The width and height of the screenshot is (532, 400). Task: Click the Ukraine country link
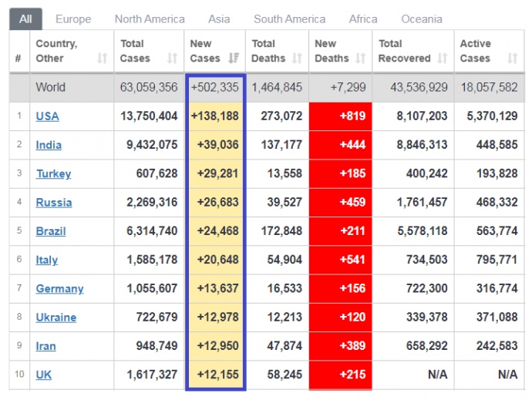click(x=56, y=318)
